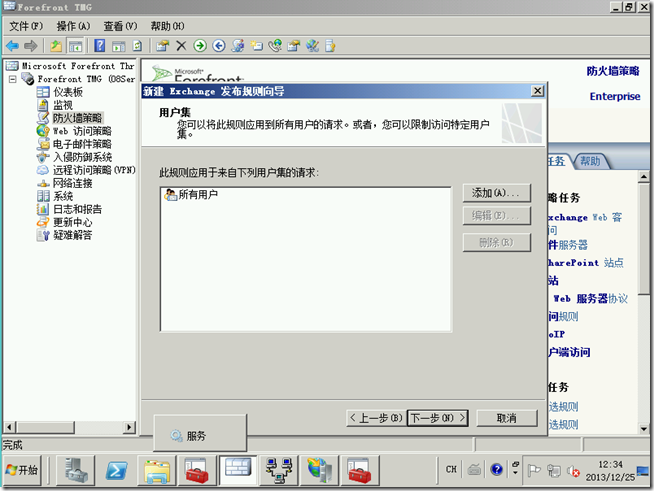This screenshot has width=654, height=491.
Task: Select 所有用户 in the user set list
Action: [x=191, y=194]
